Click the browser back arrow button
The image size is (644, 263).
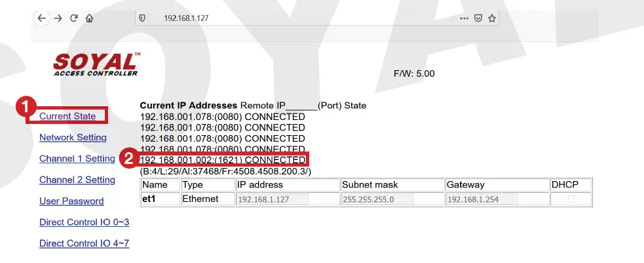43,18
